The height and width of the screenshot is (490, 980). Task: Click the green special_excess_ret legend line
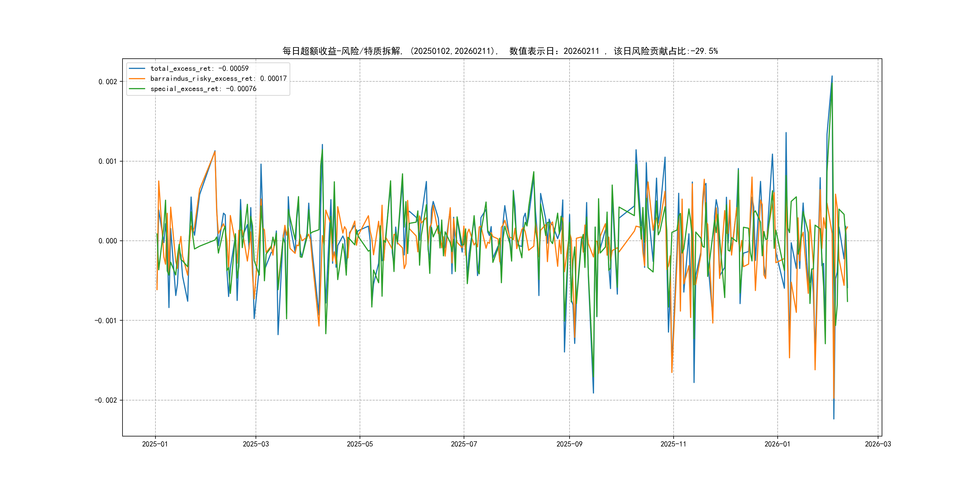pos(137,89)
